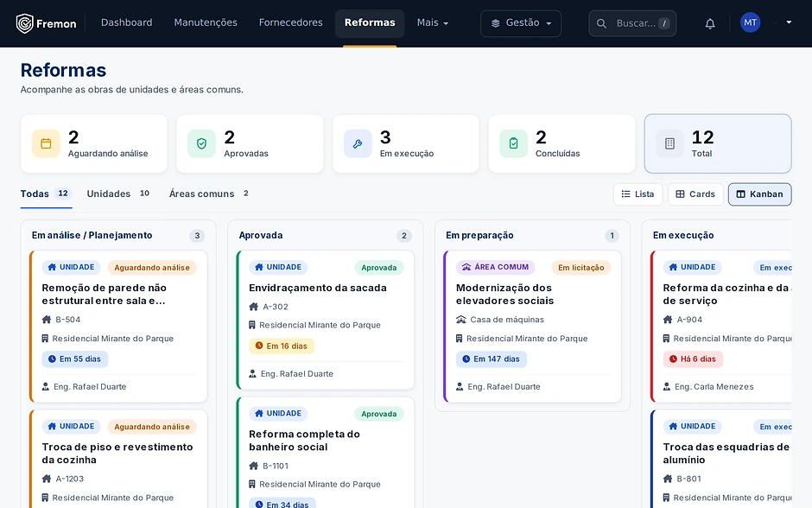Click the Casa de máquinas text
Viewport: 812px width, 508px height.
pyautogui.click(x=507, y=320)
